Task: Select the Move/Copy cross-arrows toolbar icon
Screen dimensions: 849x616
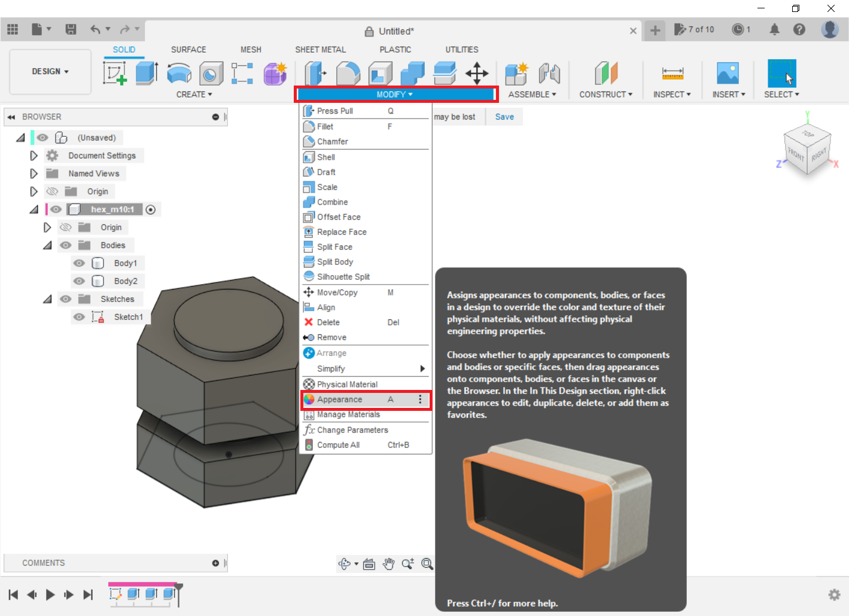Action: point(477,74)
